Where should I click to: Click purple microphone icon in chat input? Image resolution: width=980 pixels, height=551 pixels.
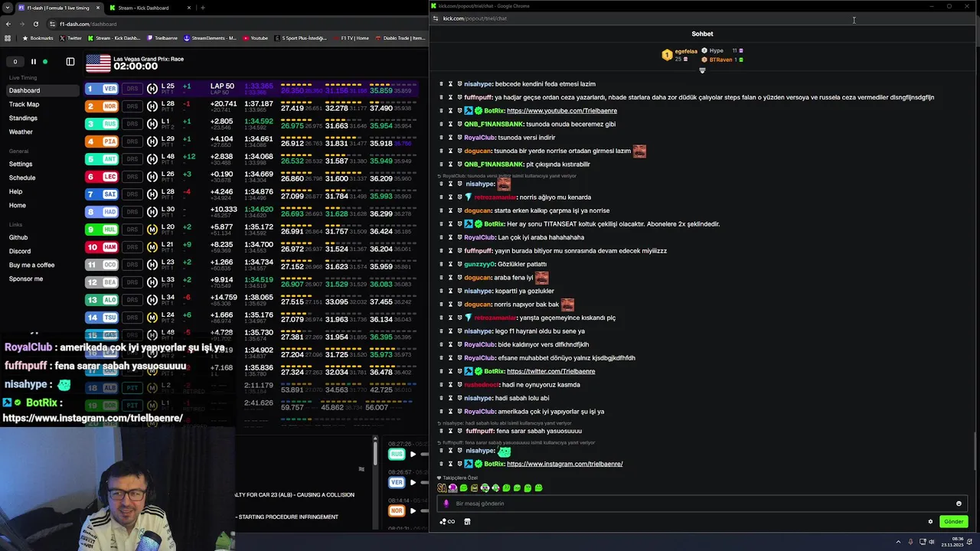tap(446, 504)
